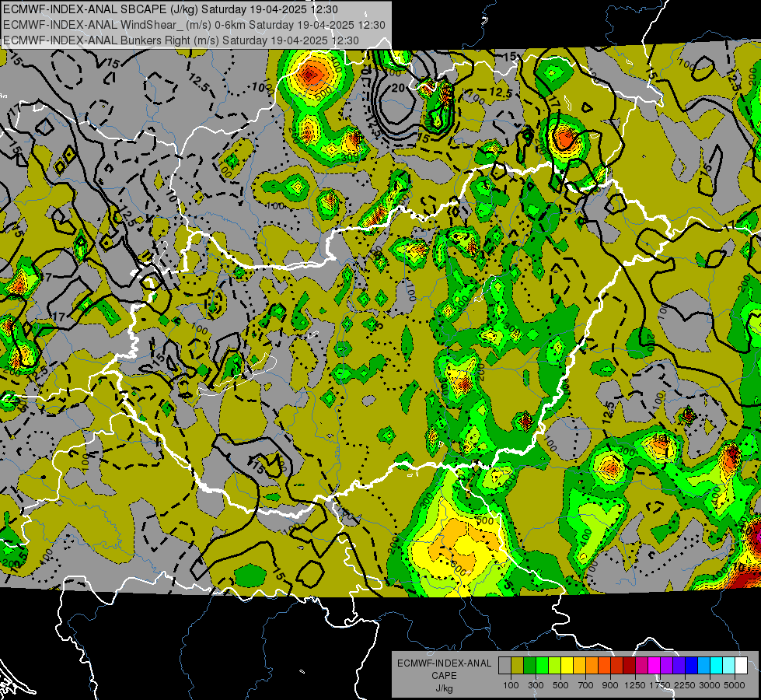
Task: Click the pure yellow legend swatch
Action: pyautogui.click(x=567, y=666)
